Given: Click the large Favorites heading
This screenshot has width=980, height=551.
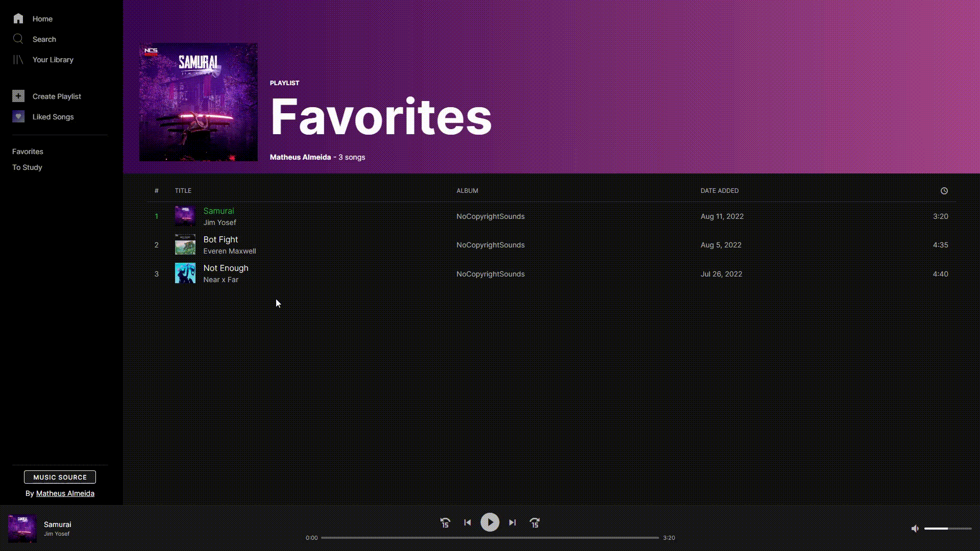Looking at the screenshot, I should coord(381,116).
